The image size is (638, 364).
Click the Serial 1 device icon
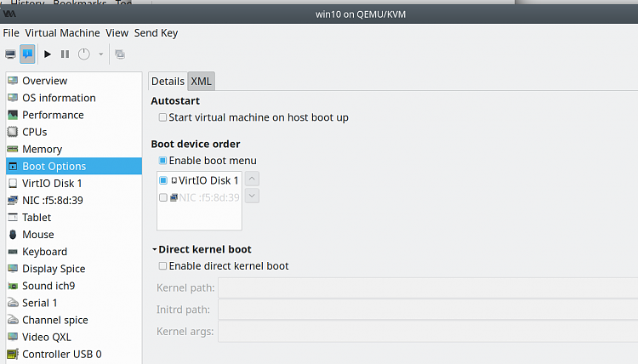point(13,303)
